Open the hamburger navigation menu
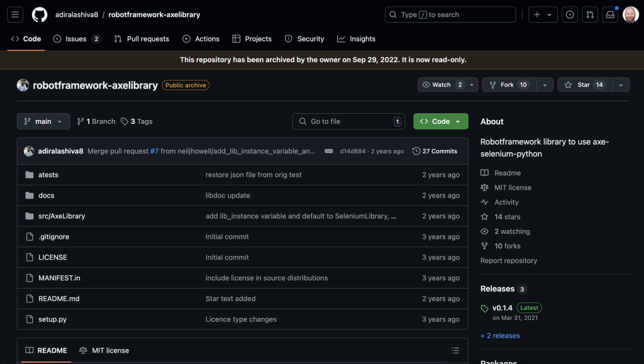 [x=15, y=14]
